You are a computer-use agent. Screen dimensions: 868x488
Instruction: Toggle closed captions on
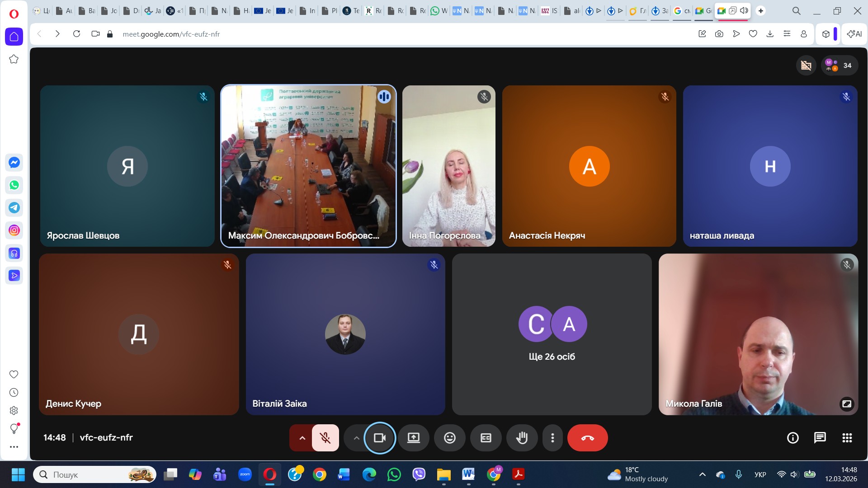coord(486,438)
